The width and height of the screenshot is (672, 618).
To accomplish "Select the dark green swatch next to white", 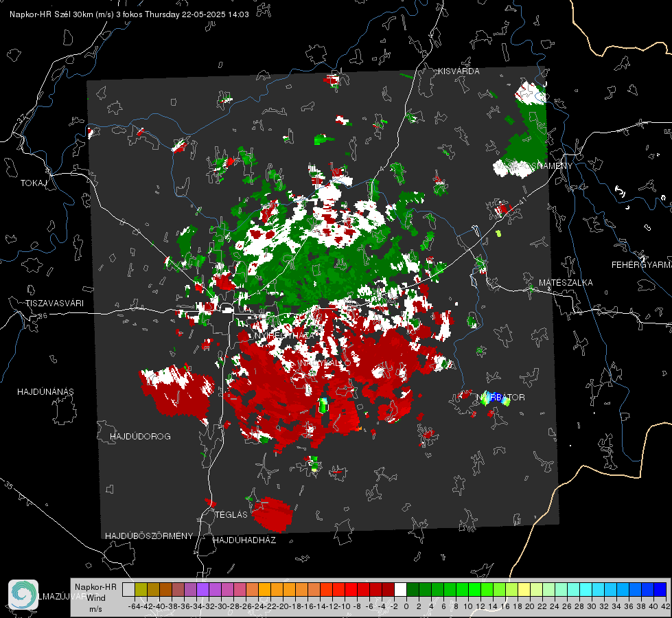I will (x=413, y=589).
